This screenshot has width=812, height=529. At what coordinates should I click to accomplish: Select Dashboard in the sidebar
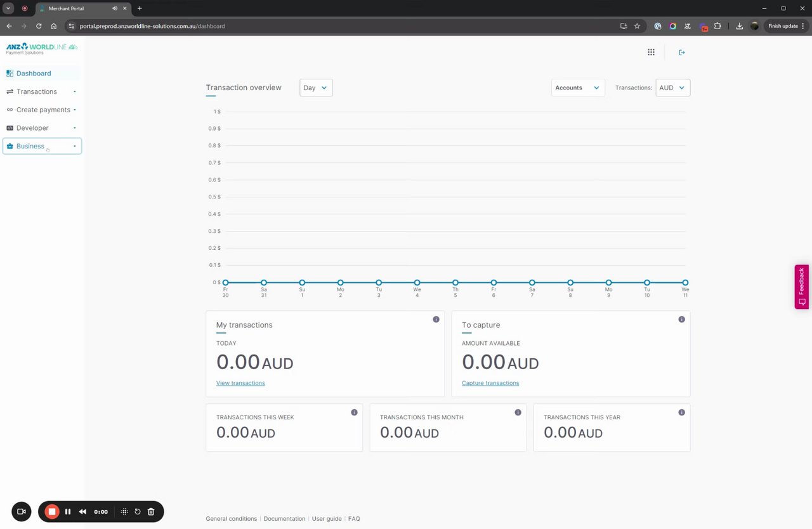click(x=42, y=73)
